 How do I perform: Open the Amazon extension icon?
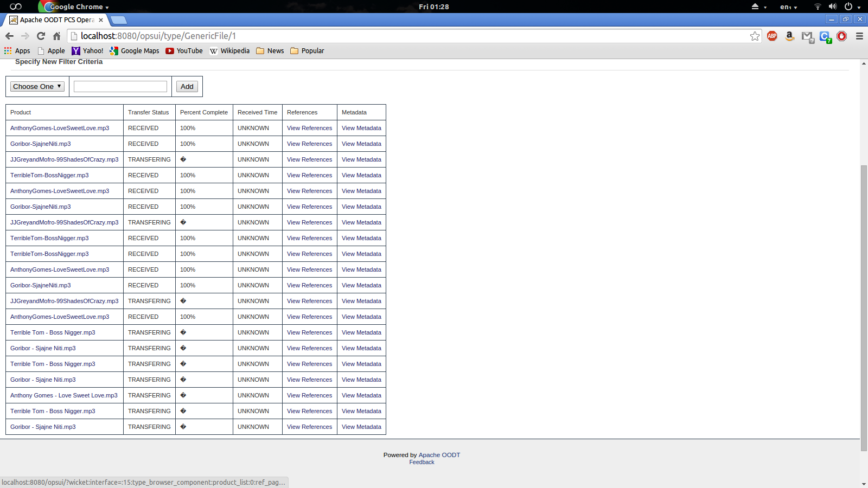(789, 36)
